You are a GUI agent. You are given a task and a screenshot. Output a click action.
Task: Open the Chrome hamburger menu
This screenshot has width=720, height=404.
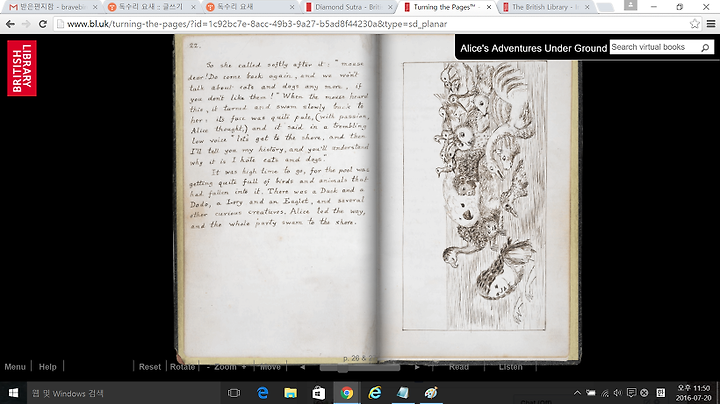click(710, 24)
